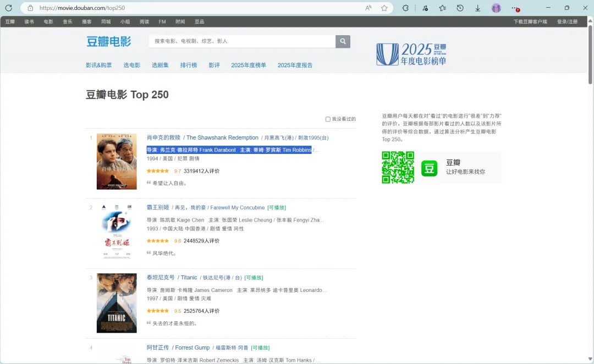The image size is (594, 364).
Task: Open browser history panel
Action: coord(460,8)
